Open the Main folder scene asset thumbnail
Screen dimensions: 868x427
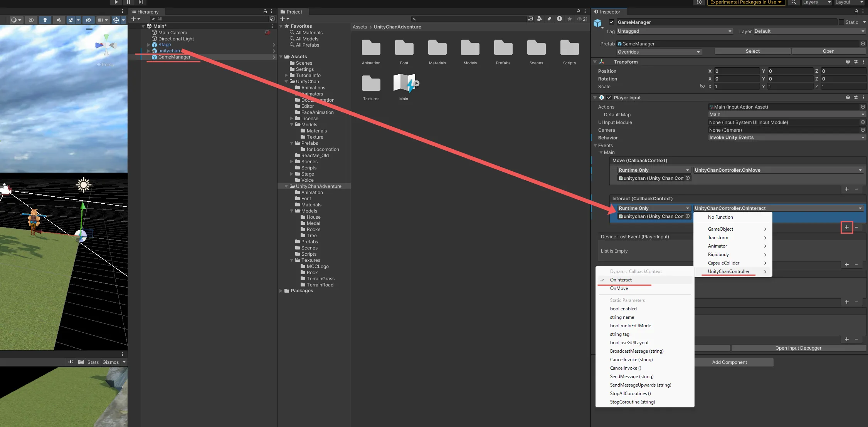pyautogui.click(x=404, y=83)
